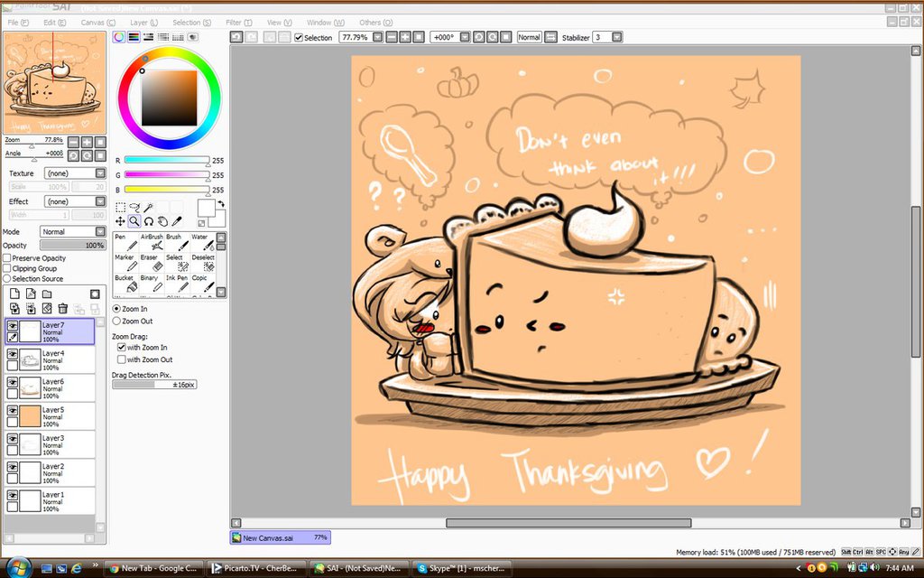This screenshot has height=578, width=924.
Task: Pick the rectangular selection tool
Action: point(120,207)
